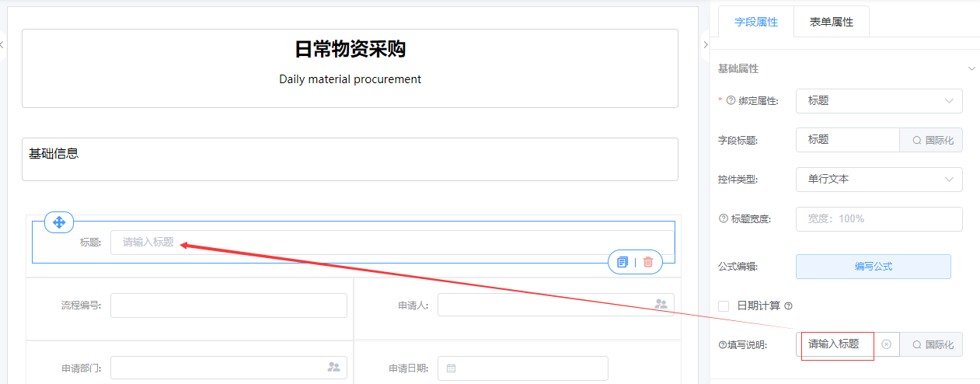Click the help icon next to 绑定属性
Screen dimensions: 980x384
click(x=731, y=101)
